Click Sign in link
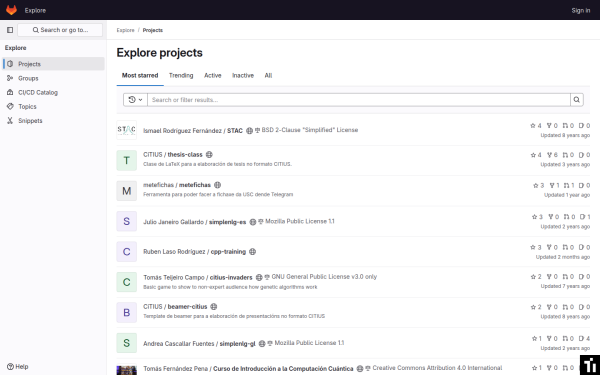Screen dimensions: 600x375 tap(580, 10)
